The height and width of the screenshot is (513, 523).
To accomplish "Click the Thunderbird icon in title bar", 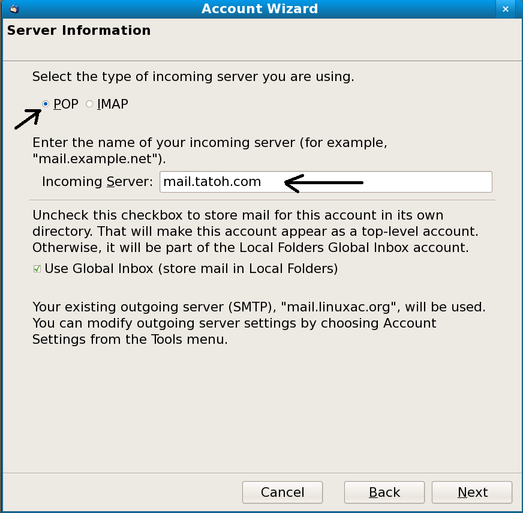I will (x=14, y=9).
